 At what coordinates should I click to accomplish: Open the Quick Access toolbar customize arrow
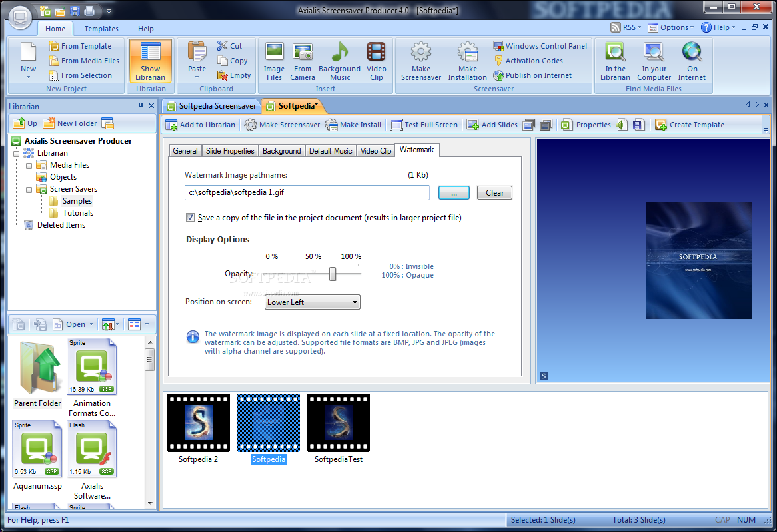point(109,11)
